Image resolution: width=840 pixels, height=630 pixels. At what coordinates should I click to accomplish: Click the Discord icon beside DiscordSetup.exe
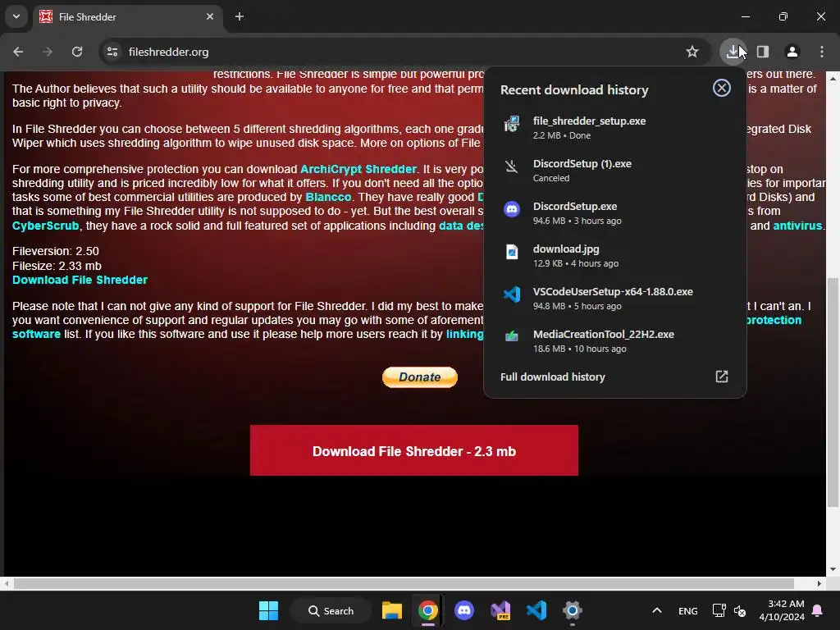pos(512,209)
